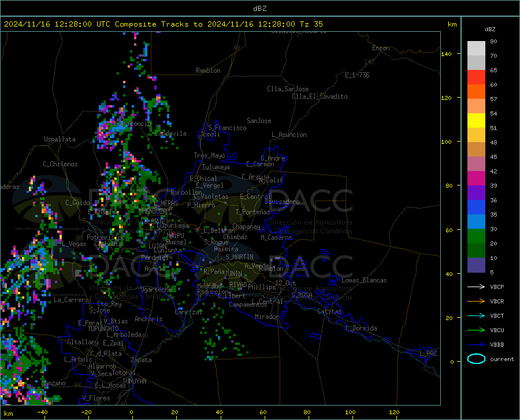The height and width of the screenshot is (420, 520).
Task: Click the green VBCU arrow in the legend
Action: 476,330
